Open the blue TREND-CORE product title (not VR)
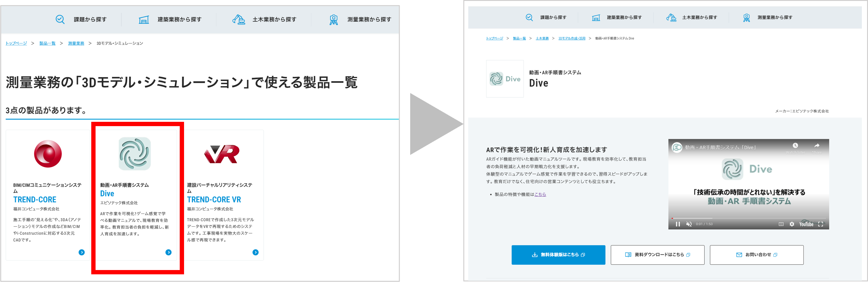The height and width of the screenshot is (282, 868). pyautogui.click(x=35, y=199)
